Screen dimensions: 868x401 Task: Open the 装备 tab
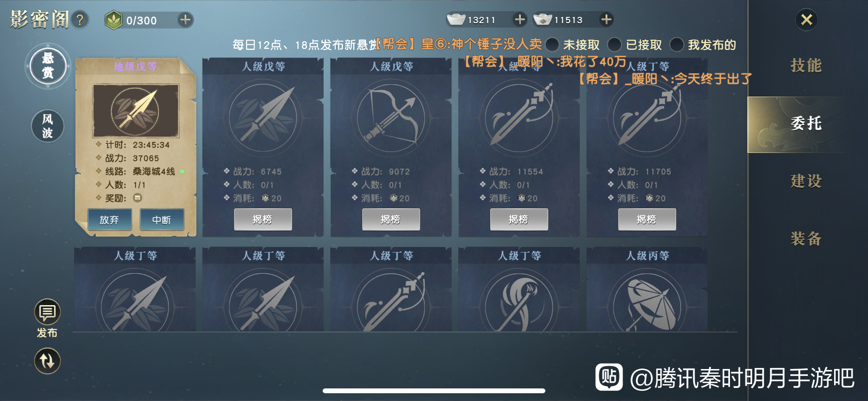point(806,239)
